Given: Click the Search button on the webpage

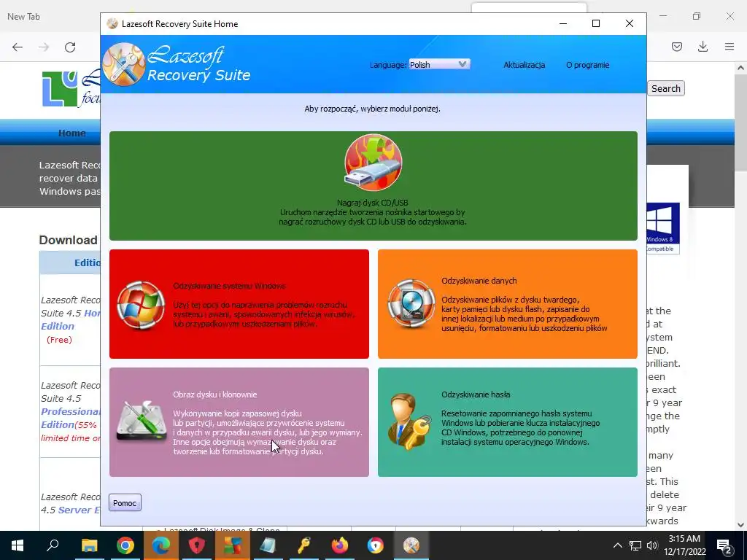Looking at the screenshot, I should click(x=665, y=88).
